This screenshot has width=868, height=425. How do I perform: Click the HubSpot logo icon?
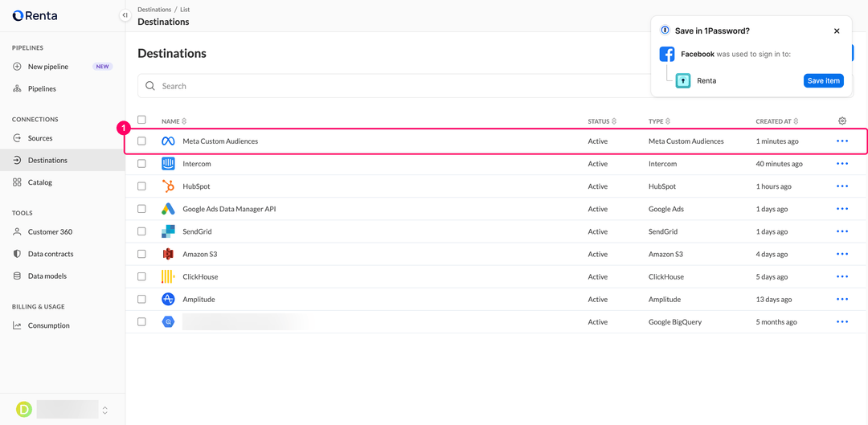168,186
